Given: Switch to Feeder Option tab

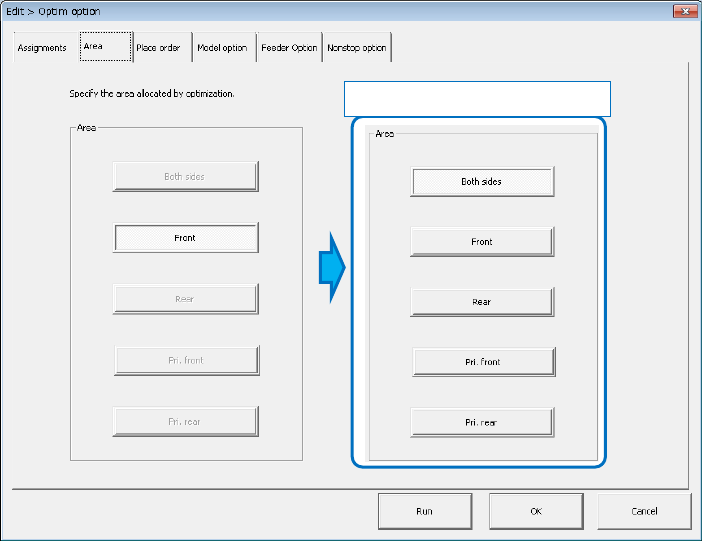Looking at the screenshot, I should (x=289, y=47).
